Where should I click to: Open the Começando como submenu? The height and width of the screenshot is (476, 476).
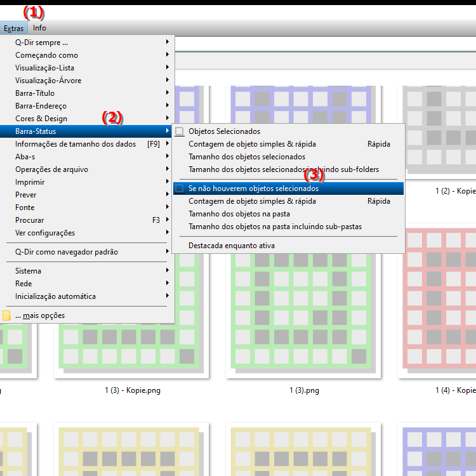87,55
